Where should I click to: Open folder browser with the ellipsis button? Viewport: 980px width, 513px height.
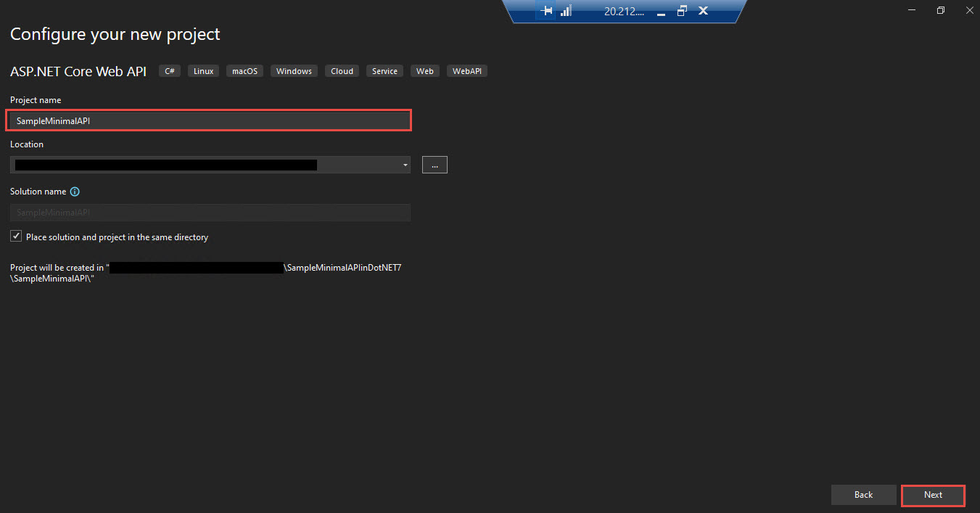pyautogui.click(x=434, y=164)
